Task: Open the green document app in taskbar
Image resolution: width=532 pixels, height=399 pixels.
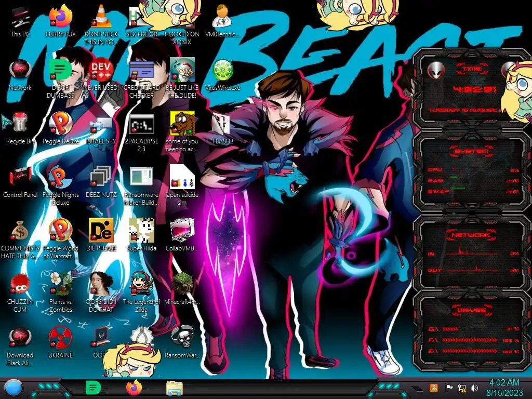Action: click(x=94, y=388)
